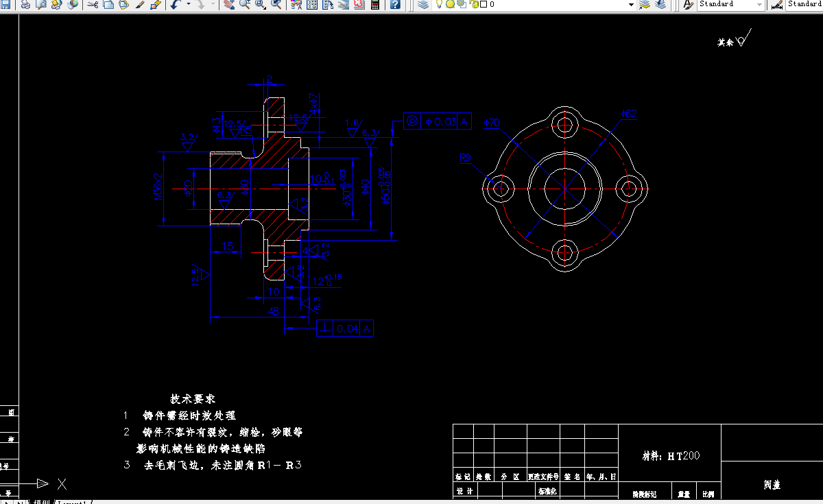The width and height of the screenshot is (823, 504).
Task: Select the 模型 (Model) tab
Action: [42, 502]
